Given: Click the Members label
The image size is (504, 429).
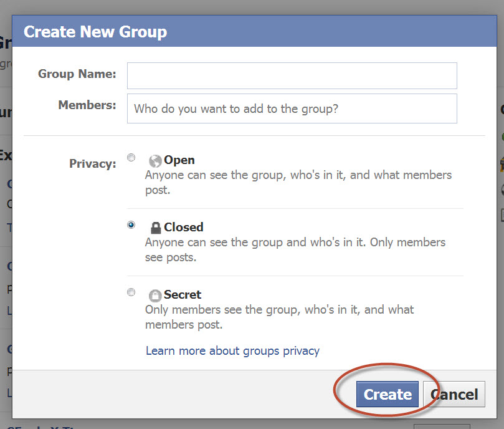Looking at the screenshot, I should click(87, 105).
